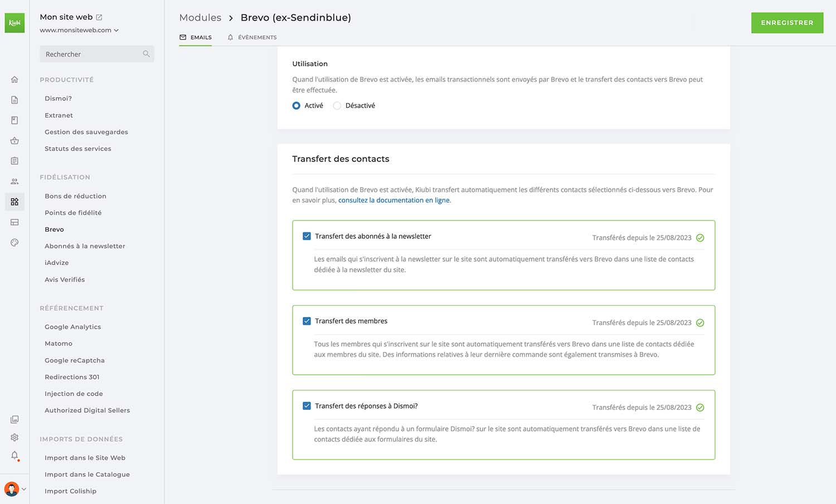Select the Activé radio button
836x504 pixels.
coord(297,106)
